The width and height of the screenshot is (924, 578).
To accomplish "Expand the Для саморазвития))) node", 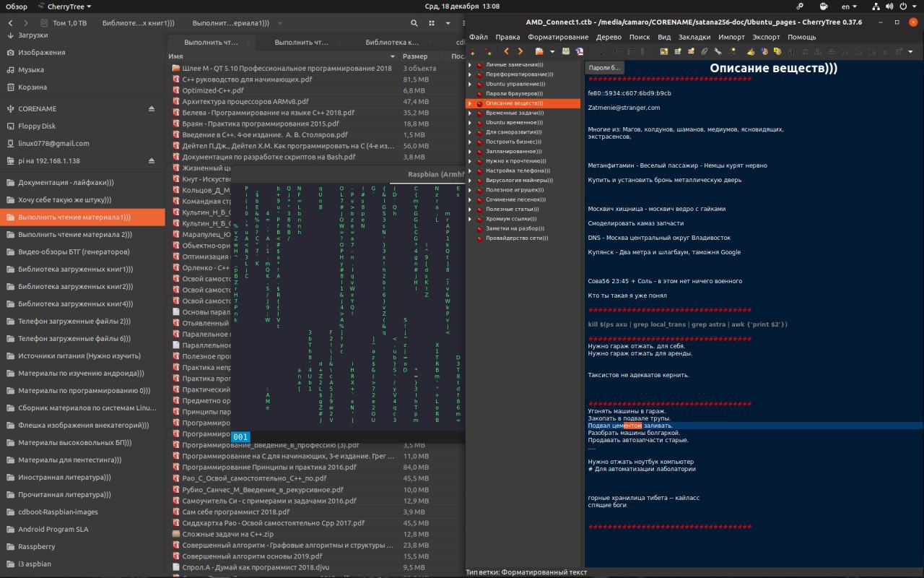I will 470,132.
